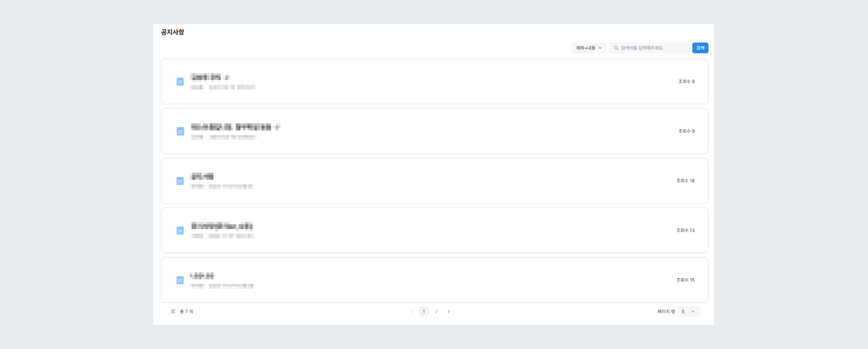Viewport: 868px width, 349px height.
Task: Click the list icon beside 총 7 개
Action: 173,311
